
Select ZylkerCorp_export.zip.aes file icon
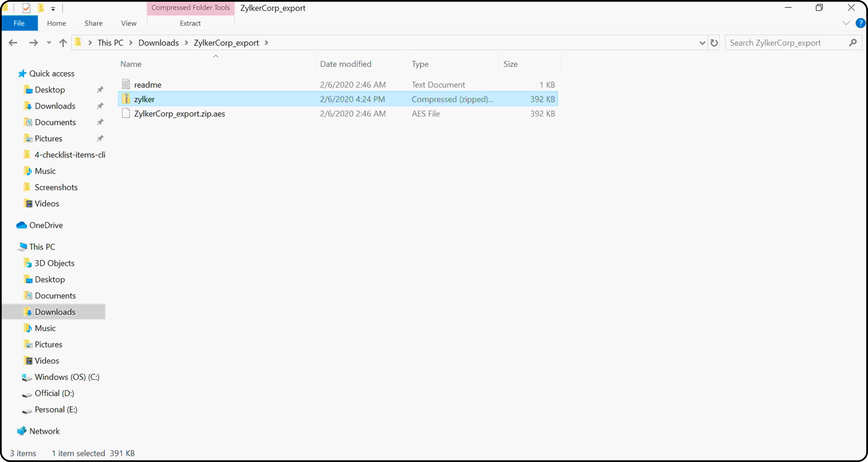(126, 113)
